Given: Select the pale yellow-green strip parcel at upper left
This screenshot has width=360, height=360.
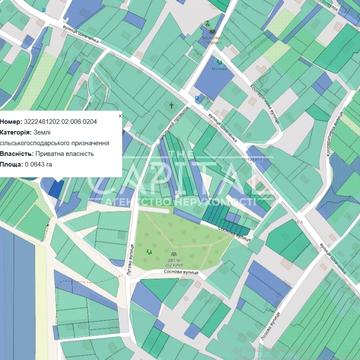Looking at the screenshot, I should tap(37, 82).
